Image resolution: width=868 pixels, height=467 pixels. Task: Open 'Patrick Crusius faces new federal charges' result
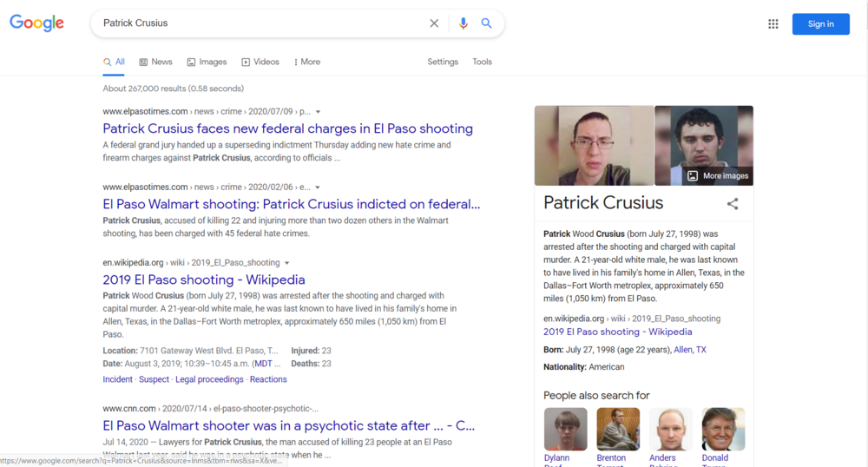[288, 128]
